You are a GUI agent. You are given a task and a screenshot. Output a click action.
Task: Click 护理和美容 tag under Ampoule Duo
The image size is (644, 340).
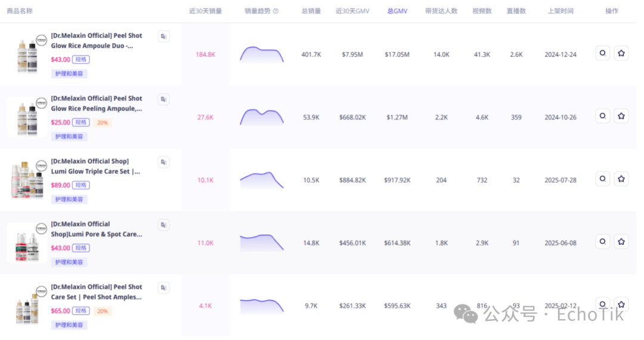point(69,74)
